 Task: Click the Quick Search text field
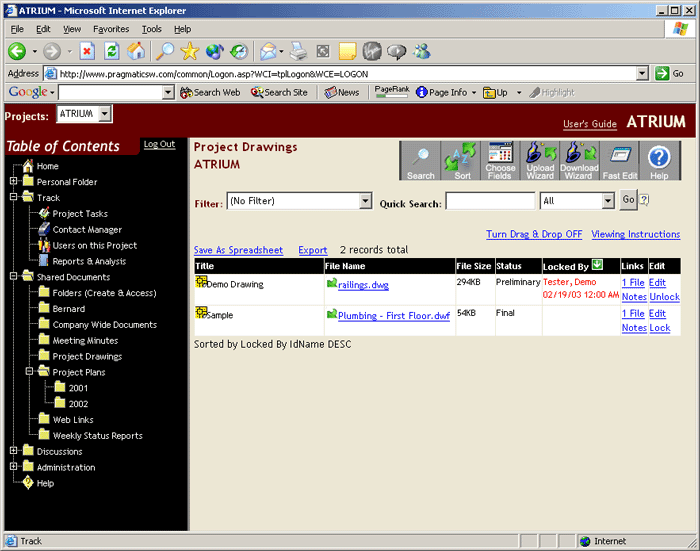coord(490,201)
